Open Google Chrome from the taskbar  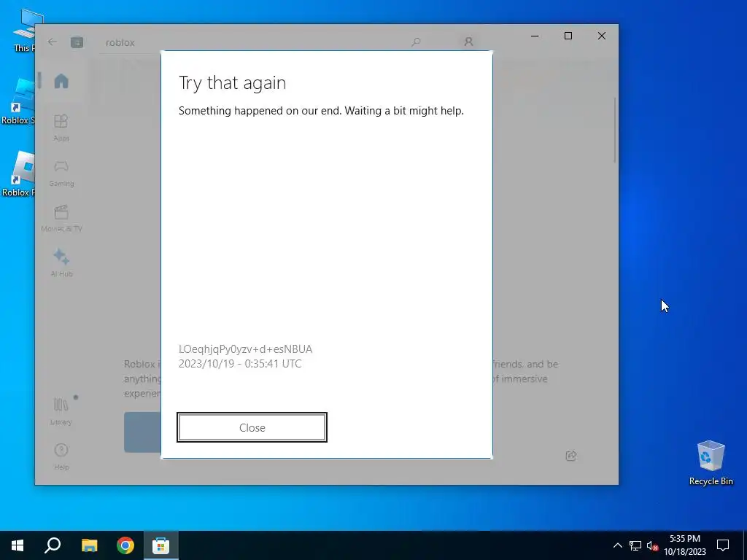pyautogui.click(x=125, y=545)
